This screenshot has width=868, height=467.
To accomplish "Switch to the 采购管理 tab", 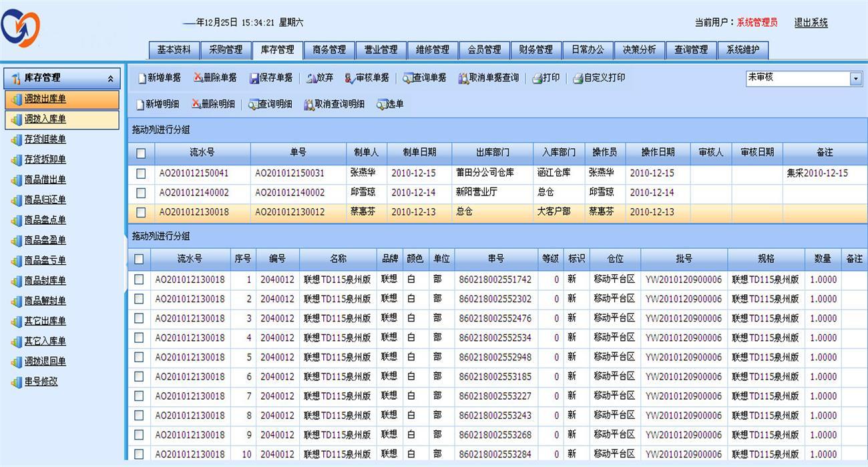I will click(x=226, y=50).
